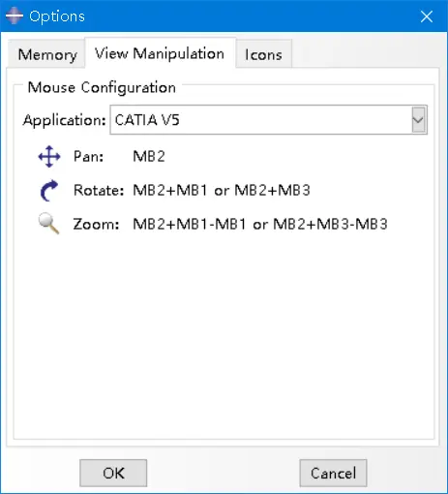The image size is (448, 494).
Task: Click the MB2+MB1 or MB2+MB3 rotate binding
Action: (x=222, y=190)
